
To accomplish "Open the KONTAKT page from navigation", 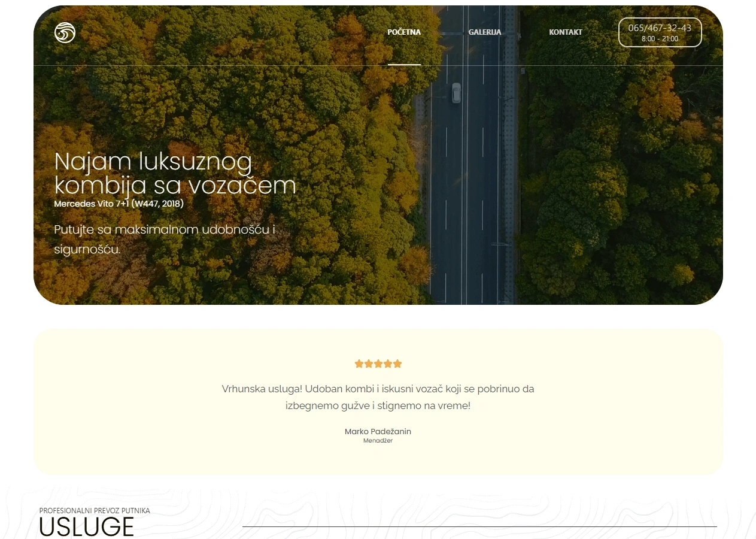I will click(566, 32).
